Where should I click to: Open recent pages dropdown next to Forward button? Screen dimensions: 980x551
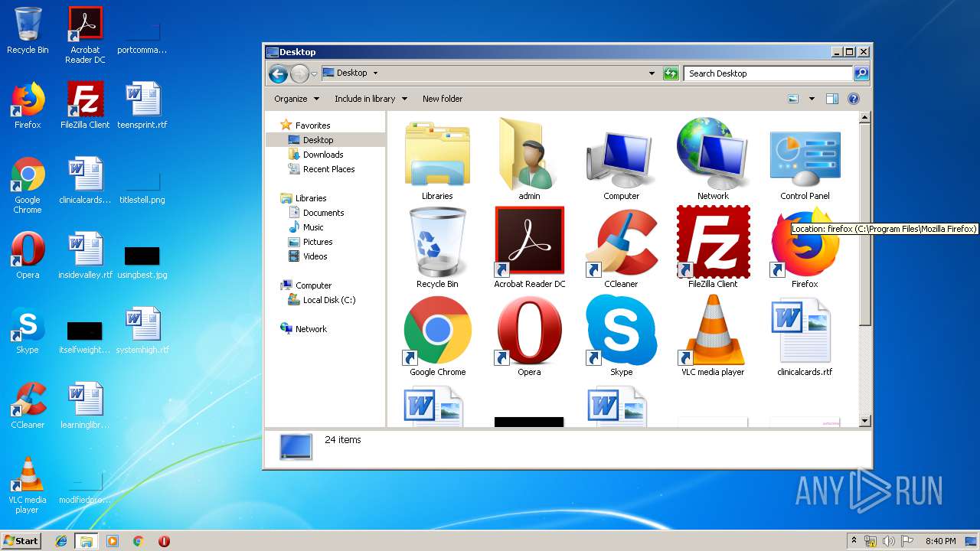coord(314,74)
